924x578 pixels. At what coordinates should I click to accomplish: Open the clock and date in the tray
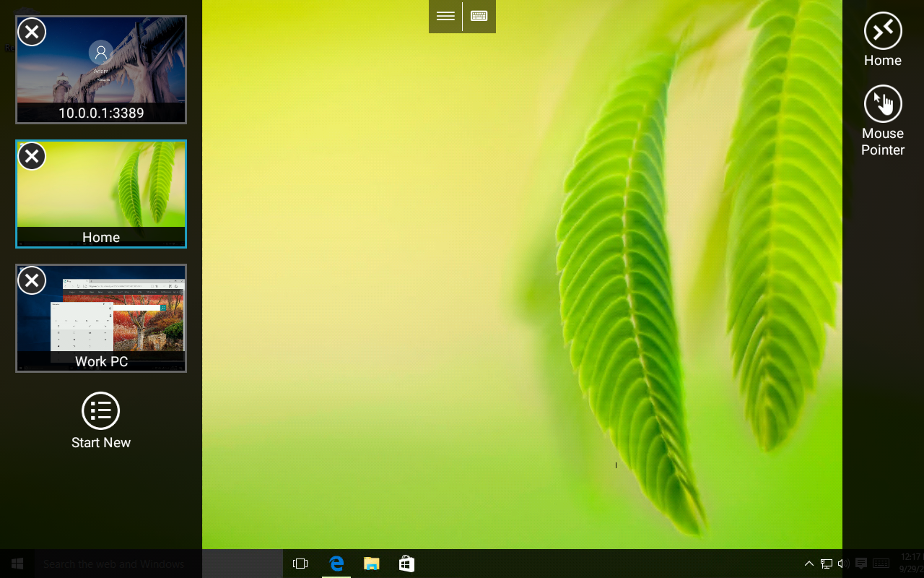[x=907, y=564]
